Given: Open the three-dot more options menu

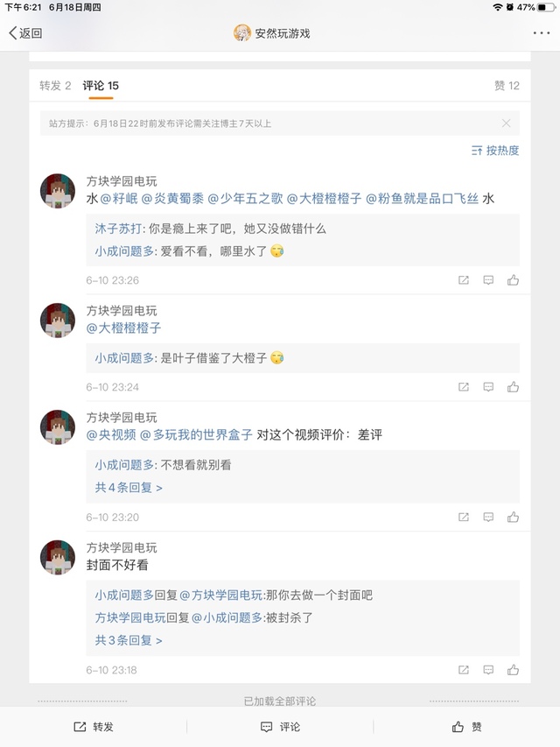Looking at the screenshot, I should [542, 33].
